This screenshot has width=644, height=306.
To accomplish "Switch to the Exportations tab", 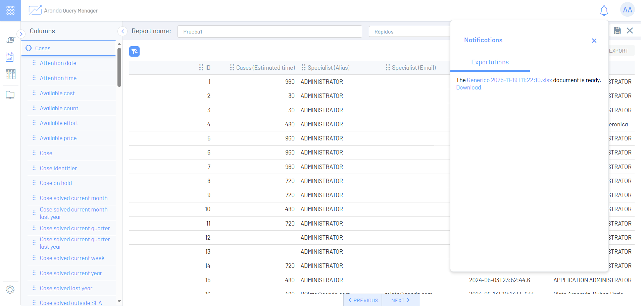I will [490, 62].
